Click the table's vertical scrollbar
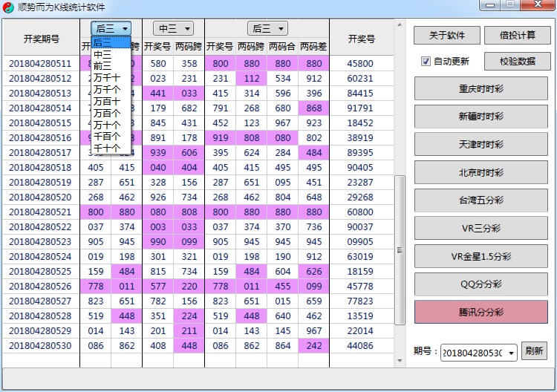 pyautogui.click(x=400, y=245)
